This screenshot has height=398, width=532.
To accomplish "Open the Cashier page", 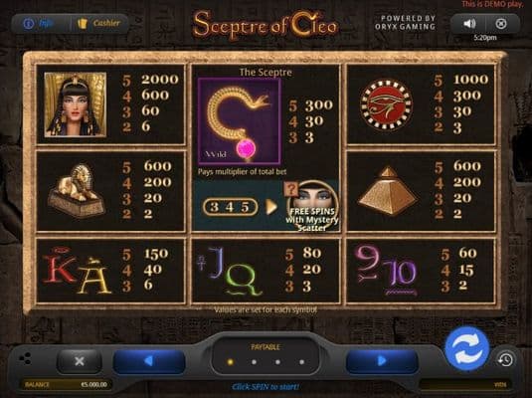I will click(x=98, y=24).
